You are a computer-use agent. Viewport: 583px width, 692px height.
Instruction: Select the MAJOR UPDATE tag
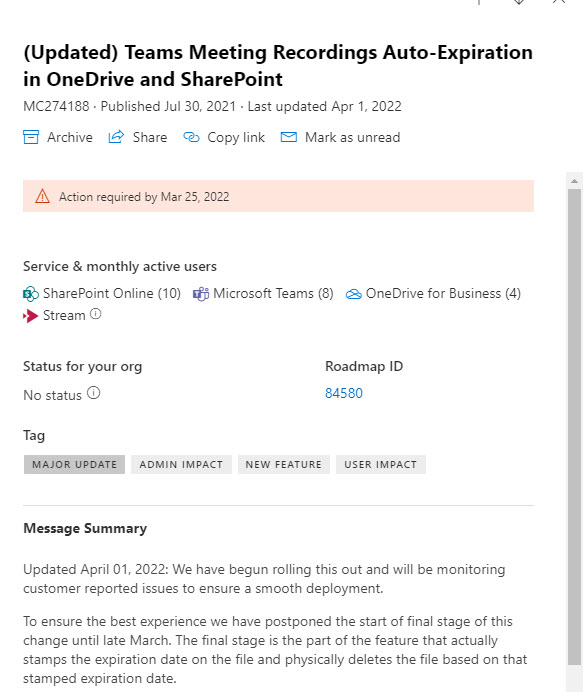75,465
